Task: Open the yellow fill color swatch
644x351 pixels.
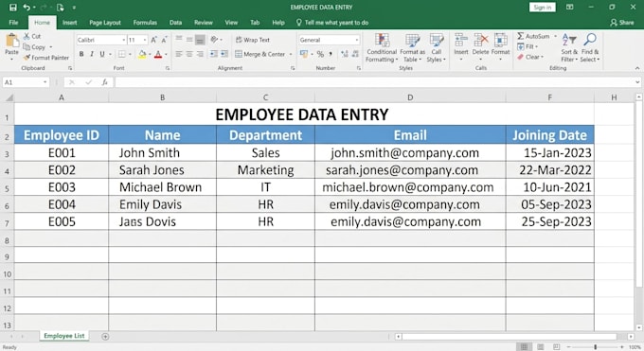Action: (x=142, y=54)
